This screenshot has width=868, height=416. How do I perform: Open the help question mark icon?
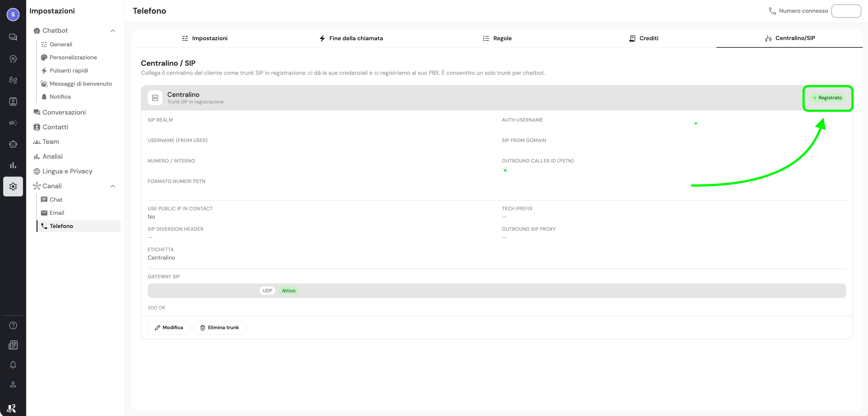point(13,326)
